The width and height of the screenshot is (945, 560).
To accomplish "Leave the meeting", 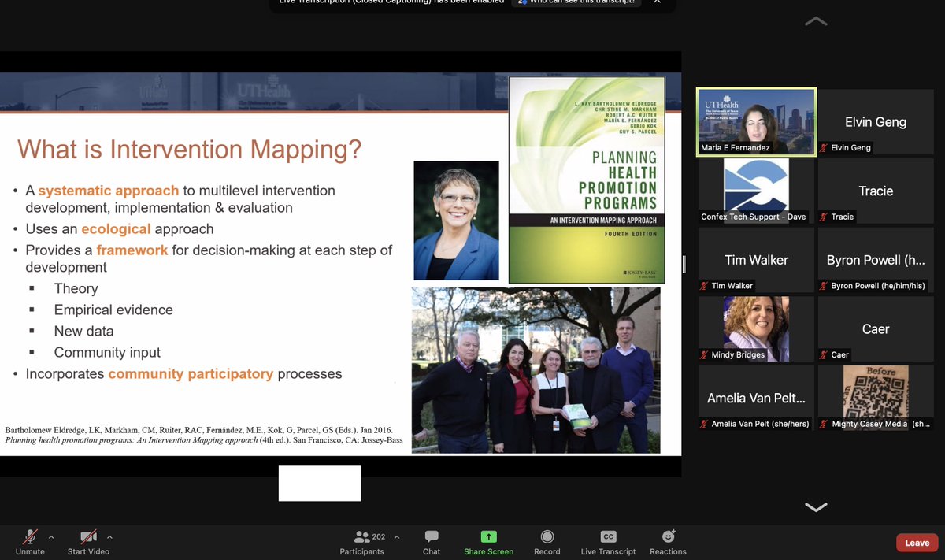I will pos(917,543).
